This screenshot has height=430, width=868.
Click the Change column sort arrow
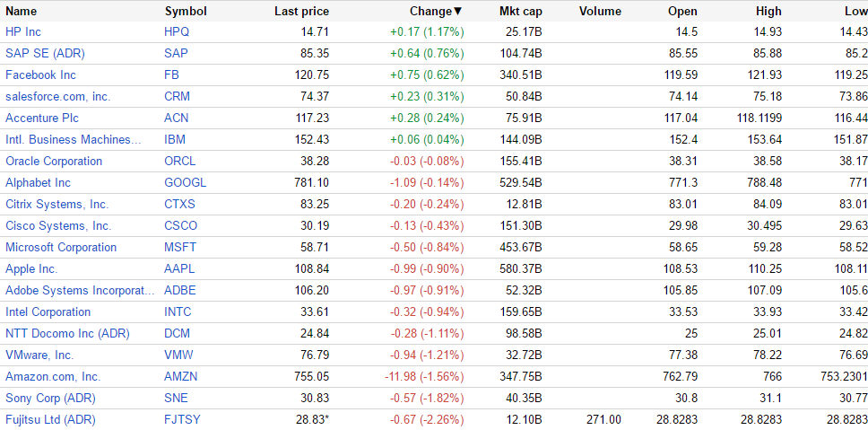click(x=457, y=12)
